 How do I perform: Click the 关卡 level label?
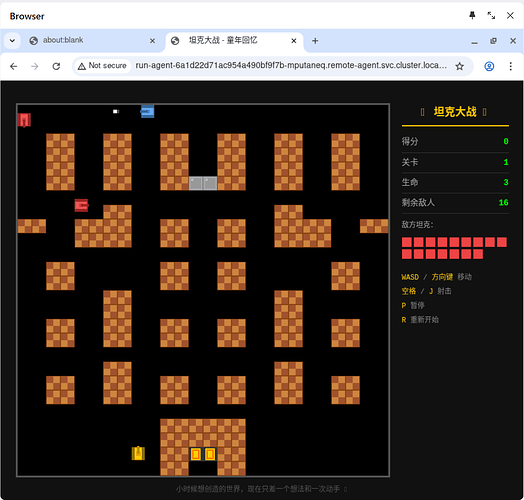(410, 162)
